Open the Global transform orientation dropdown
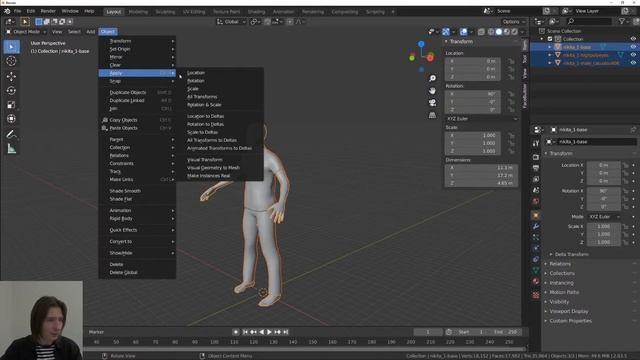Screen dimensions: 640x360 (x=231, y=22)
